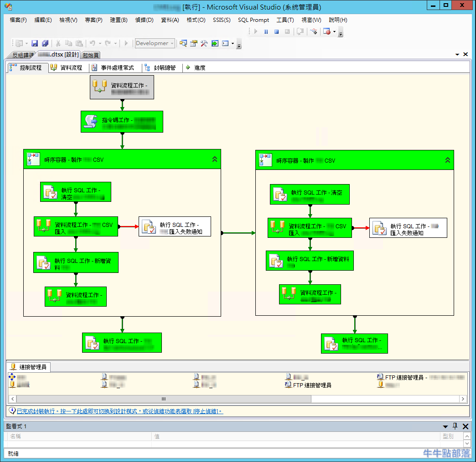Open the SQL Prompt menu

[x=254, y=20]
